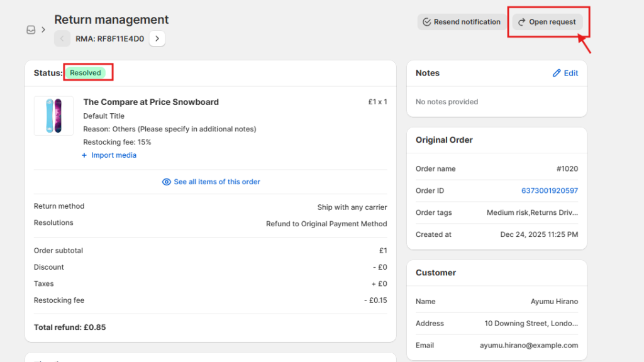This screenshot has height=362, width=644.
Task: Expand the breadcrumb chevron after the inbox icon
Action: pos(43,30)
